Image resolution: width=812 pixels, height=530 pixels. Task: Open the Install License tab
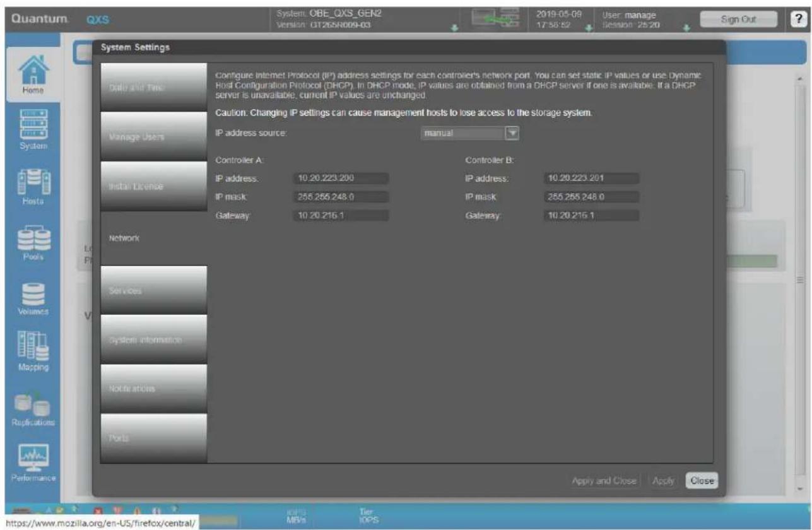tap(153, 186)
